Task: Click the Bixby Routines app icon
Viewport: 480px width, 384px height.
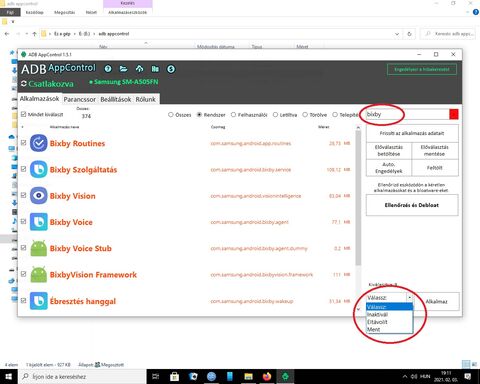Action: point(39,143)
